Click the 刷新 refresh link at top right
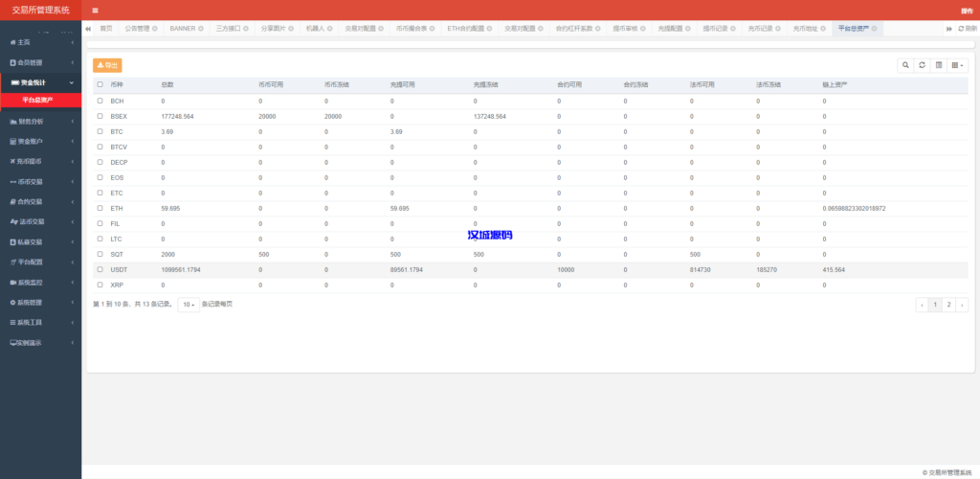The width and height of the screenshot is (980, 479). (967, 29)
